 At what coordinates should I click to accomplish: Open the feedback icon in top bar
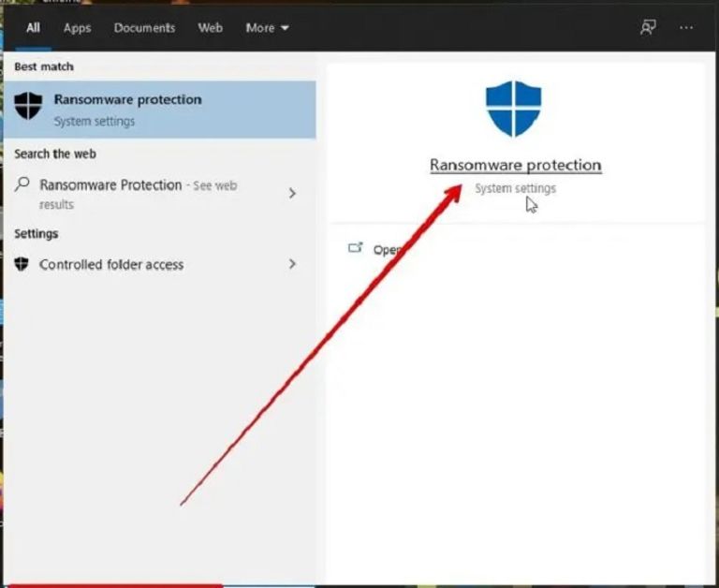pyautogui.click(x=648, y=27)
